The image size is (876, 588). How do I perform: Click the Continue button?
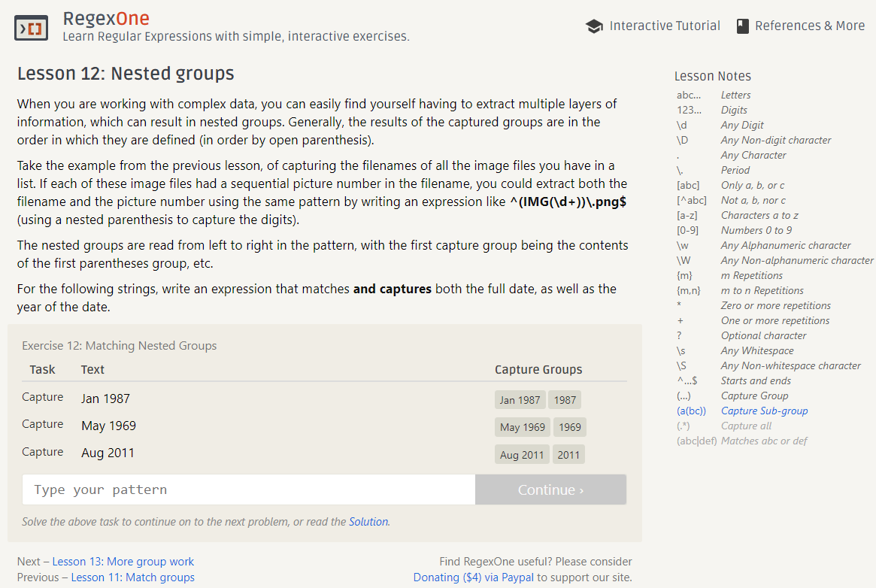(551, 489)
